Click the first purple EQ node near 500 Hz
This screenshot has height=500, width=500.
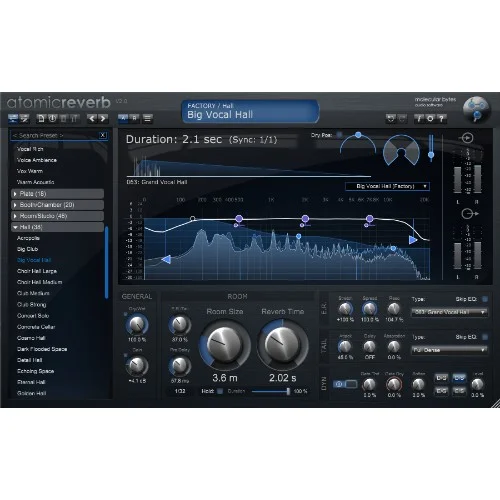pos(239,219)
